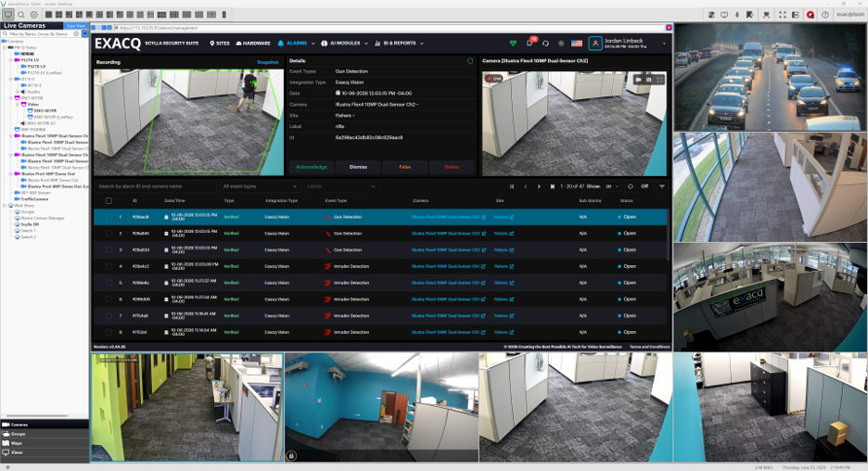Check the checkbox for alarm row 1
Viewport: 868px width, 471px height.
click(108, 217)
